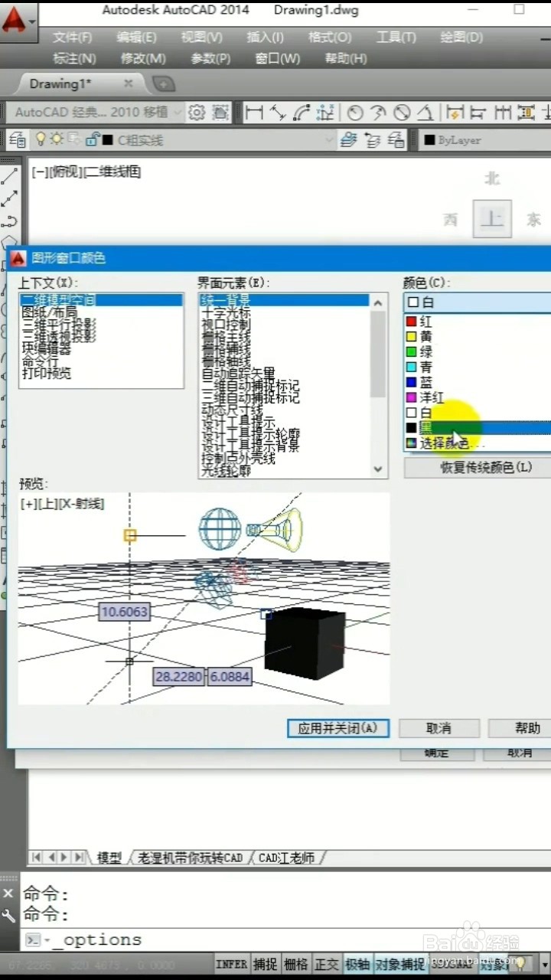Go to the first layout tab arrow
This screenshot has width=551, height=980.
point(36,857)
